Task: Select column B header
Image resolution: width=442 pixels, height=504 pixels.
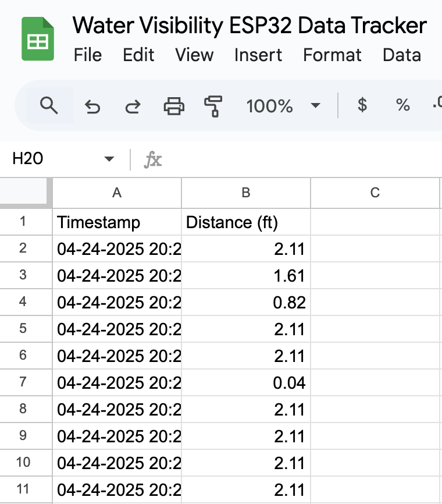Action: click(246, 192)
